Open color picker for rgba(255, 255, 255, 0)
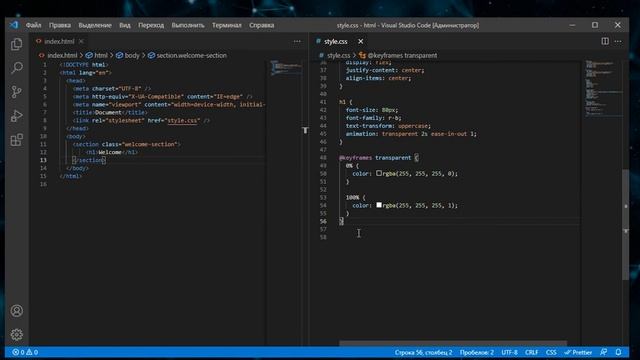The height and width of the screenshot is (360, 640). 379,173
